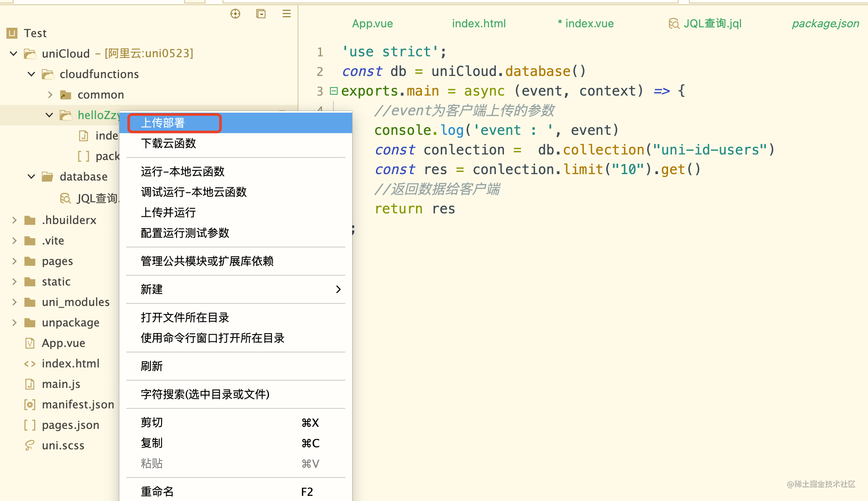Click 刷新 in the context menu
The width and height of the screenshot is (868, 501).
click(236, 366)
